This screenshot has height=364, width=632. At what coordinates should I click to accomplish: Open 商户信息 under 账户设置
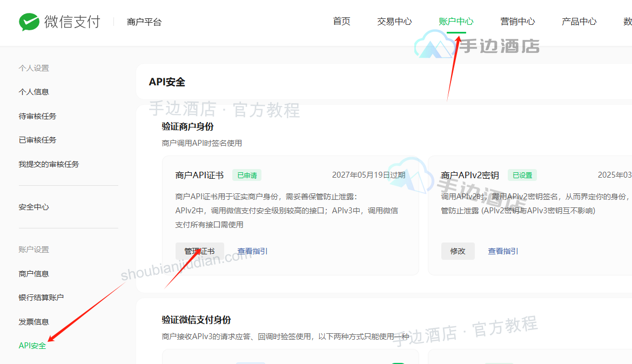[34, 274]
